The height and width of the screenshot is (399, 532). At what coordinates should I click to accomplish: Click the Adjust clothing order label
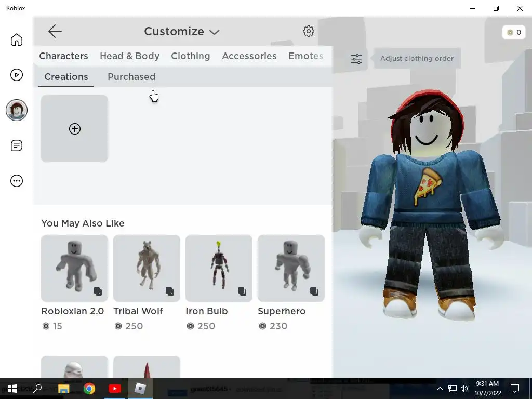pyautogui.click(x=417, y=58)
